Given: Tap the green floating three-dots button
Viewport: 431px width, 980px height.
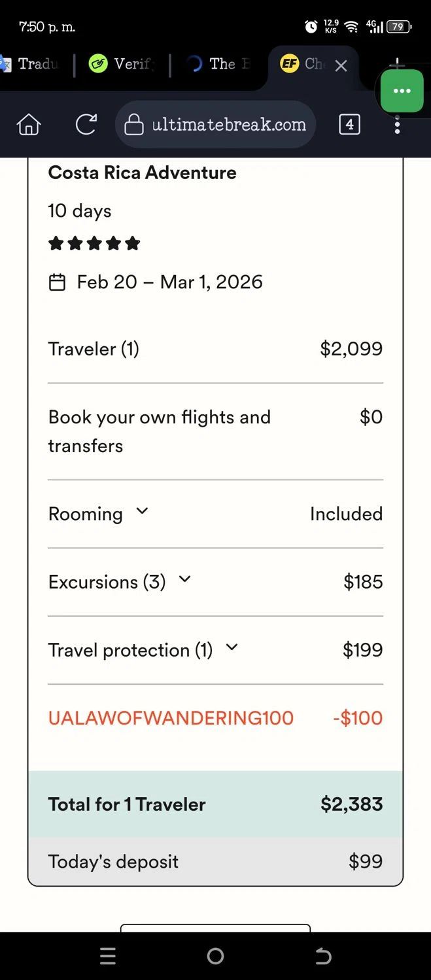Looking at the screenshot, I should 402,91.
